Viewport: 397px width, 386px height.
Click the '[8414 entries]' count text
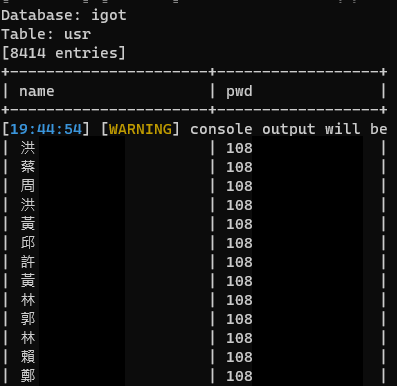click(64, 53)
